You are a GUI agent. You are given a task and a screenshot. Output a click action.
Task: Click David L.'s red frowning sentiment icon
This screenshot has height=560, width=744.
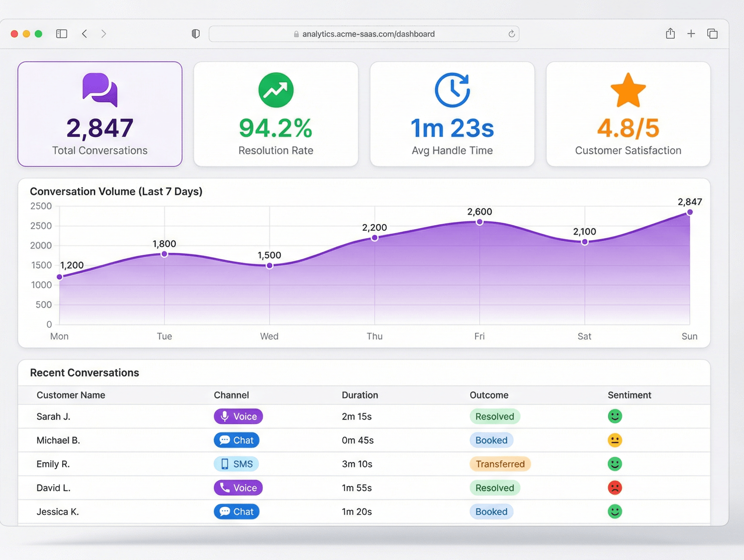[x=615, y=488]
